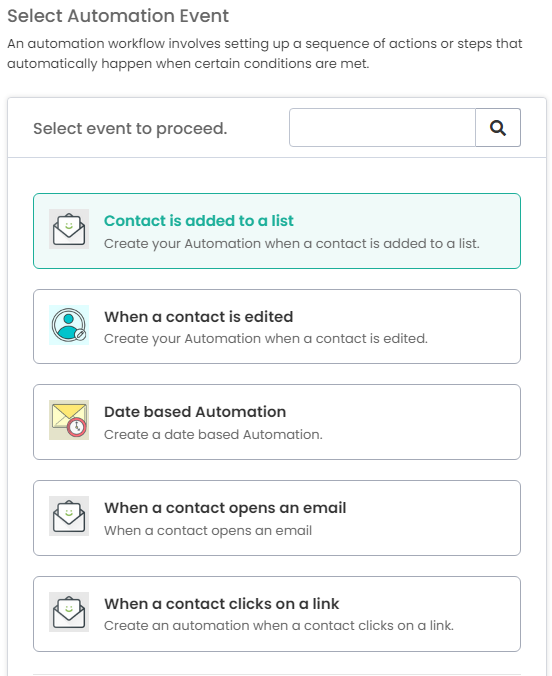The height and width of the screenshot is (676, 552).
Task: Pick 'Date based Automation' event title
Action: [x=195, y=412]
